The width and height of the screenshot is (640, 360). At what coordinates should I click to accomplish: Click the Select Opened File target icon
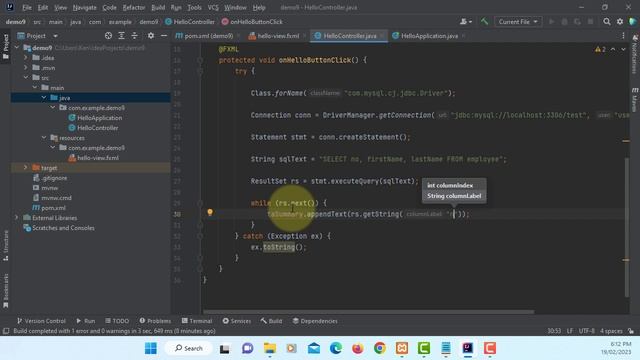[x=108, y=36]
